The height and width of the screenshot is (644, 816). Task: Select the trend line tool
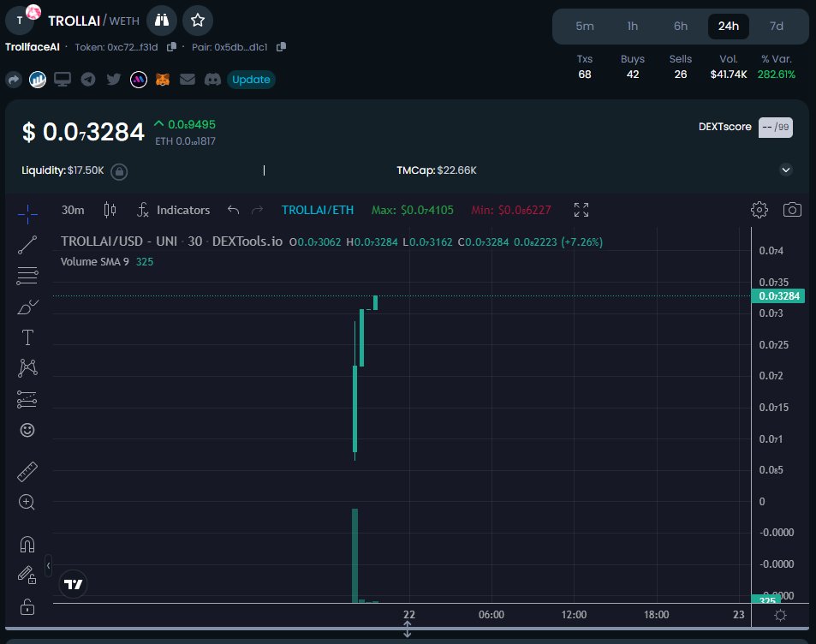(x=27, y=245)
